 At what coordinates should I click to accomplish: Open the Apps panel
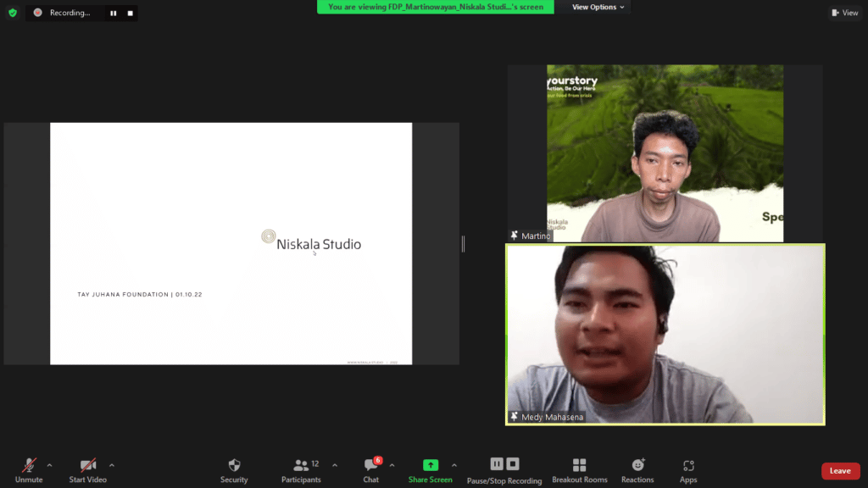(688, 470)
